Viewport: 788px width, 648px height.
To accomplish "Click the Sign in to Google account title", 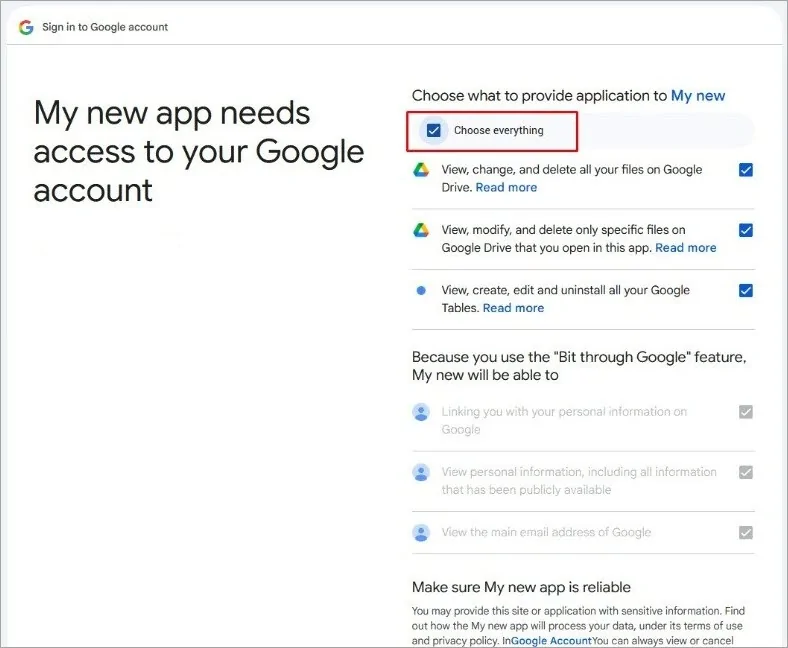I will click(x=105, y=27).
